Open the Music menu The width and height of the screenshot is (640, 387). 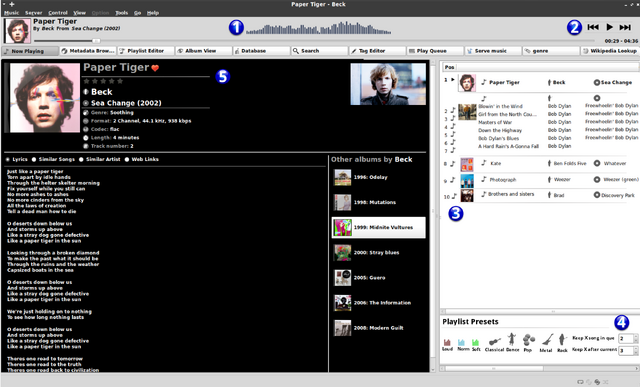[11, 13]
